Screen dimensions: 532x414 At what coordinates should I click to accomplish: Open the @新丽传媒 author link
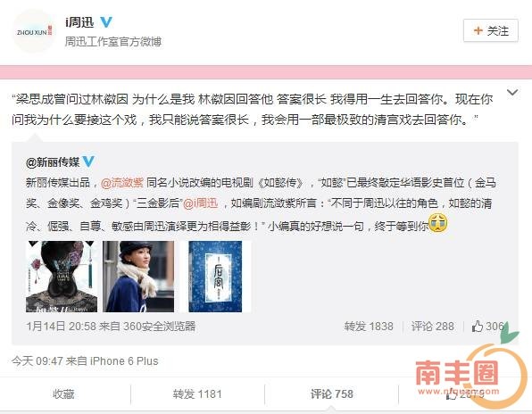pyautogui.click(x=53, y=161)
